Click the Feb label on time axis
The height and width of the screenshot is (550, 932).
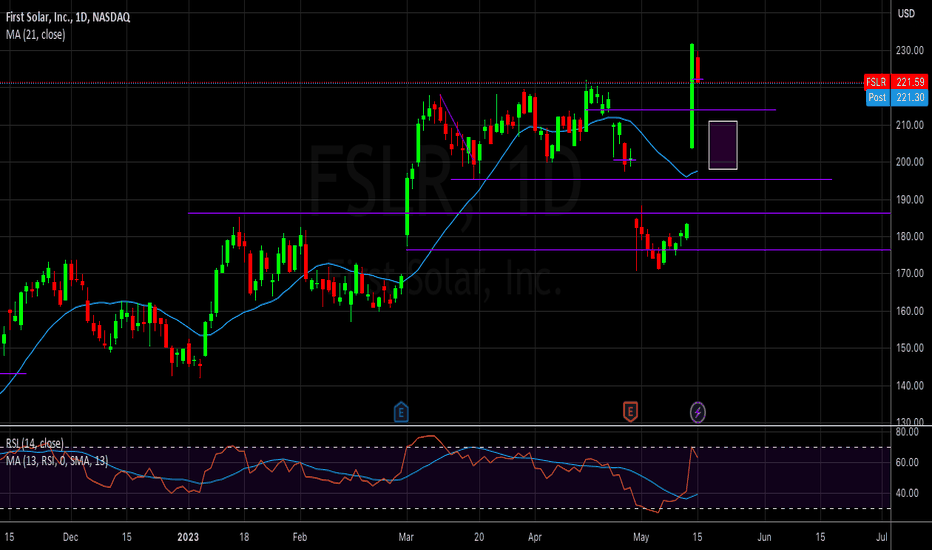pyautogui.click(x=300, y=537)
